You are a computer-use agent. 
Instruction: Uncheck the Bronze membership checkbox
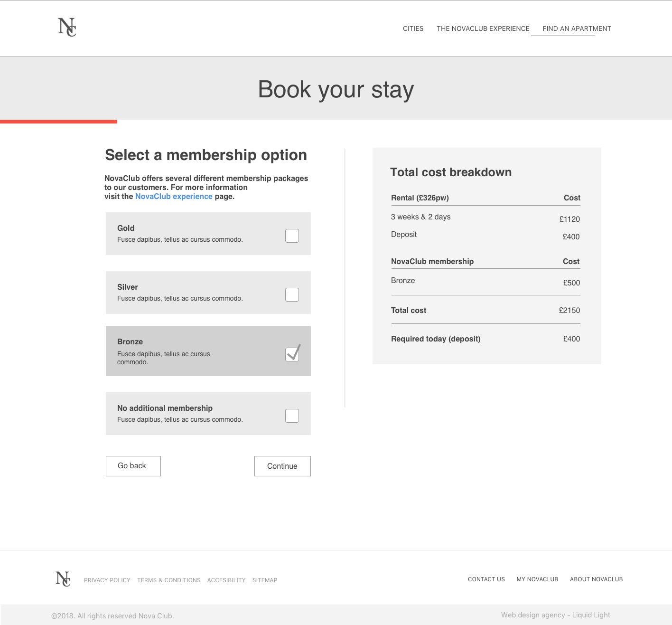pos(292,354)
